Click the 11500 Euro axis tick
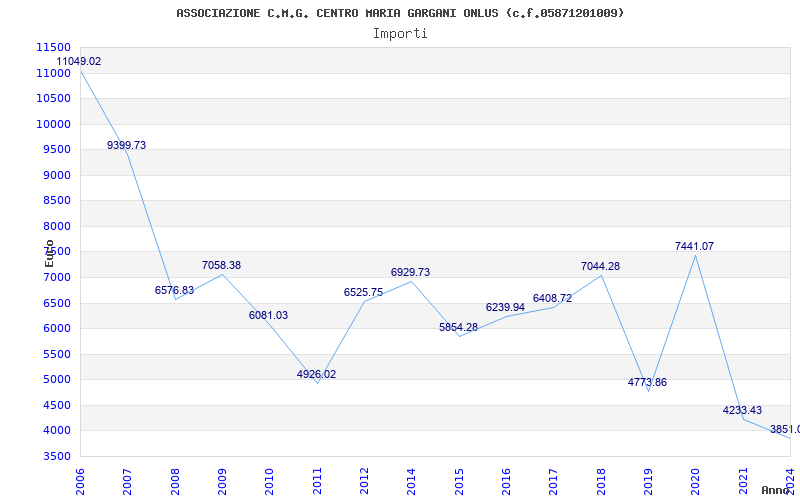 (54, 47)
